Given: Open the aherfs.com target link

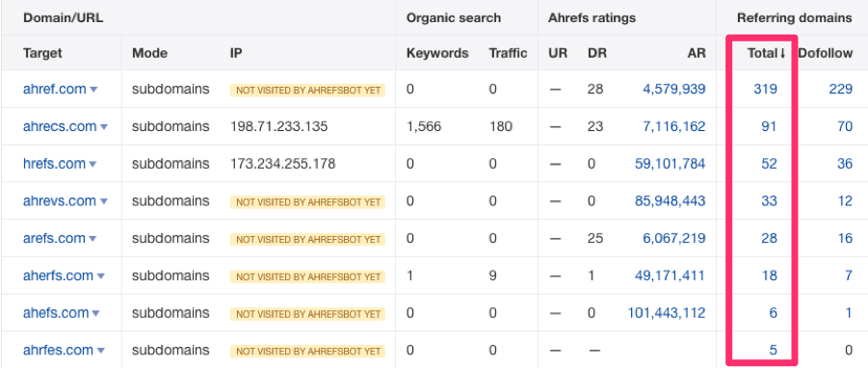Looking at the screenshot, I should (58, 276).
